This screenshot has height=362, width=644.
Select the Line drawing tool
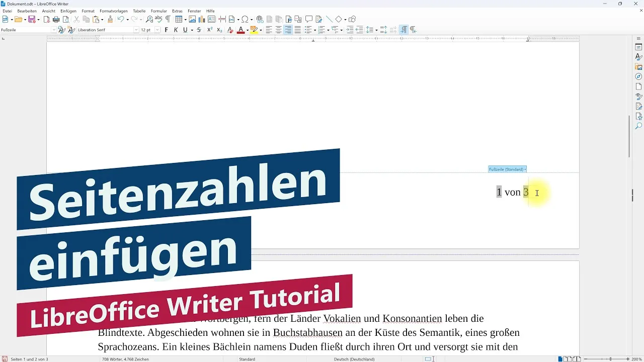coord(329,20)
